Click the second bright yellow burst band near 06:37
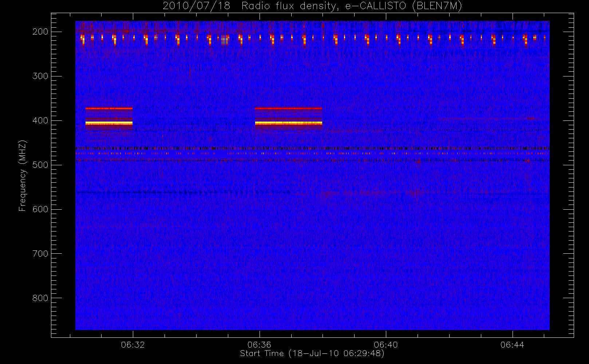Image resolution: width=589 pixels, height=364 pixels. point(289,123)
